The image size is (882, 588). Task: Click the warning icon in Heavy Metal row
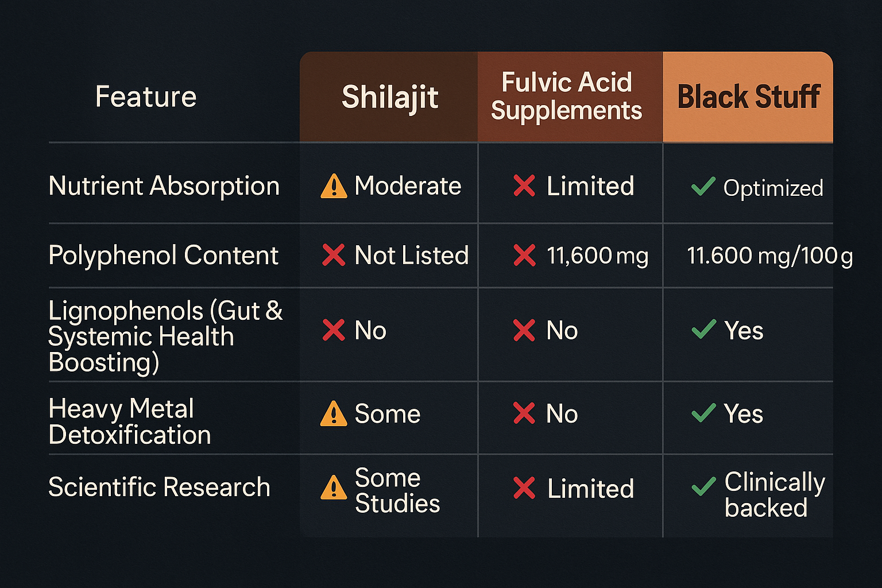click(x=334, y=414)
